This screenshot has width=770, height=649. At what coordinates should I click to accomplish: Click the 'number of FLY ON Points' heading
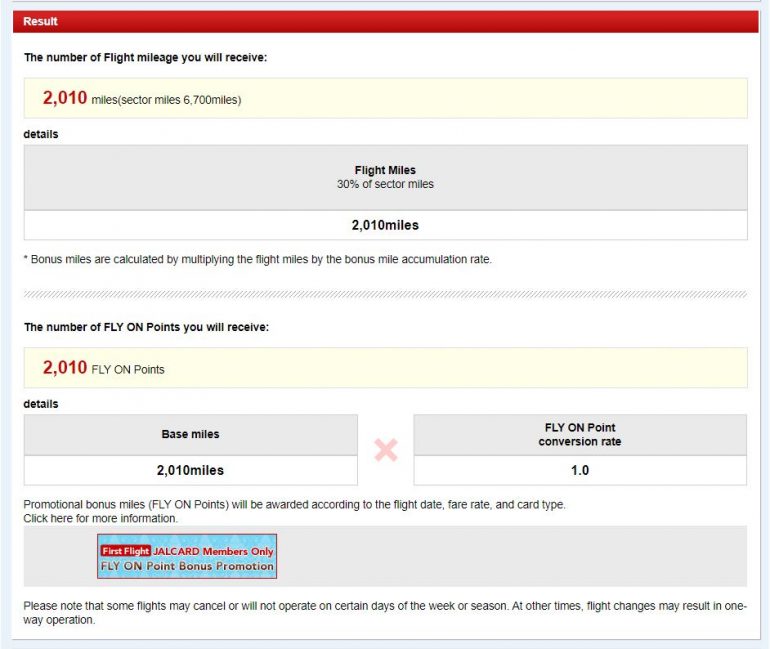click(145, 327)
